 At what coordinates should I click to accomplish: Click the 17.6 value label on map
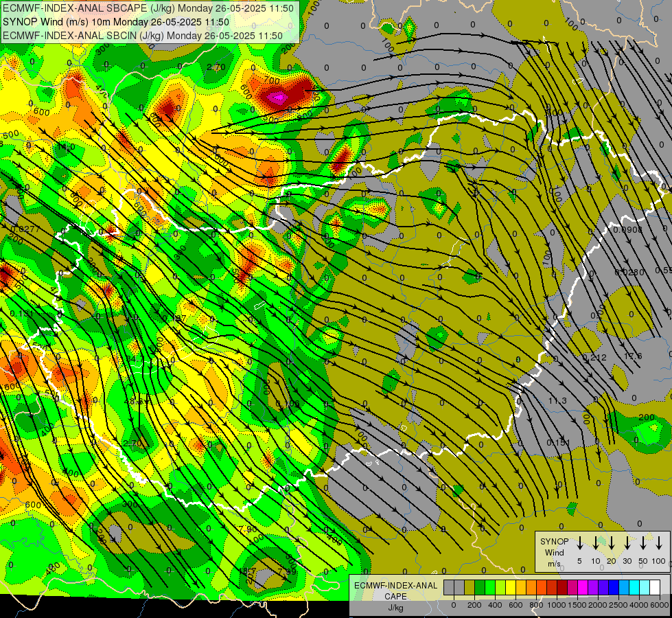coord(633,356)
